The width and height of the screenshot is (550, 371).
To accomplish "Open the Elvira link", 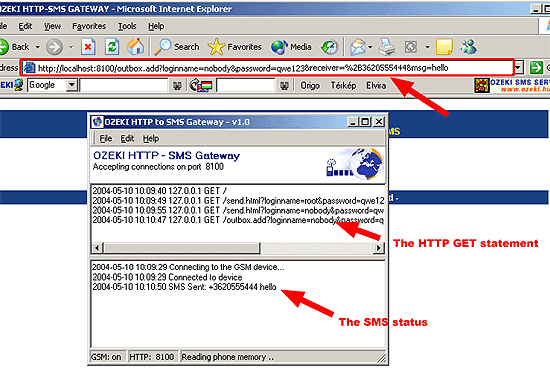I will pos(376,86).
